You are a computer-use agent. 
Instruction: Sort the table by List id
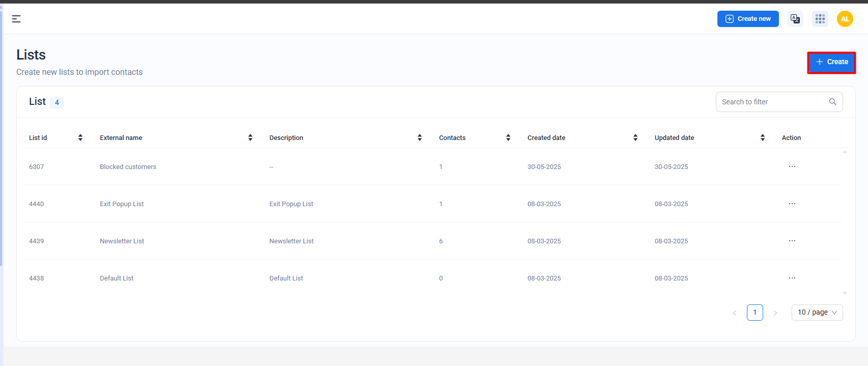coord(80,137)
